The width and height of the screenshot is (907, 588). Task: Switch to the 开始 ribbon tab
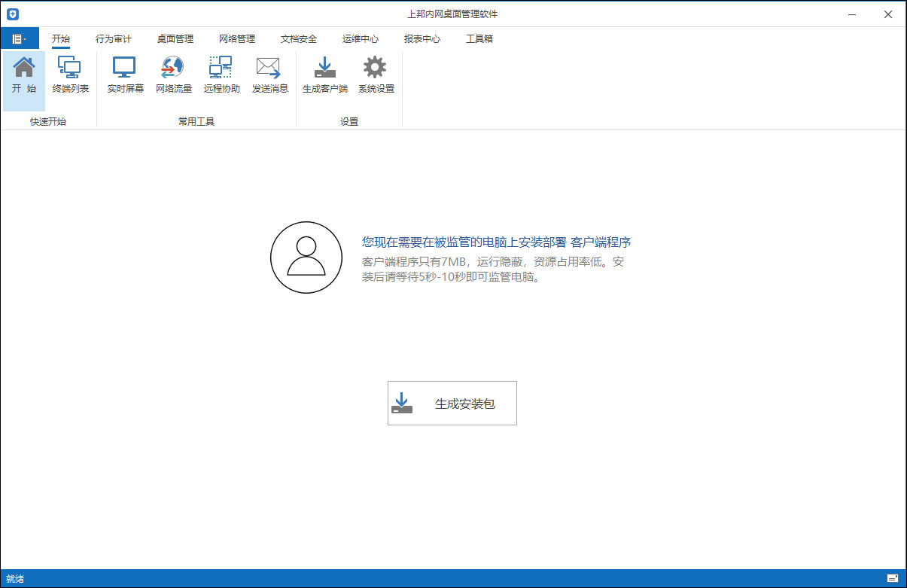[x=61, y=39]
